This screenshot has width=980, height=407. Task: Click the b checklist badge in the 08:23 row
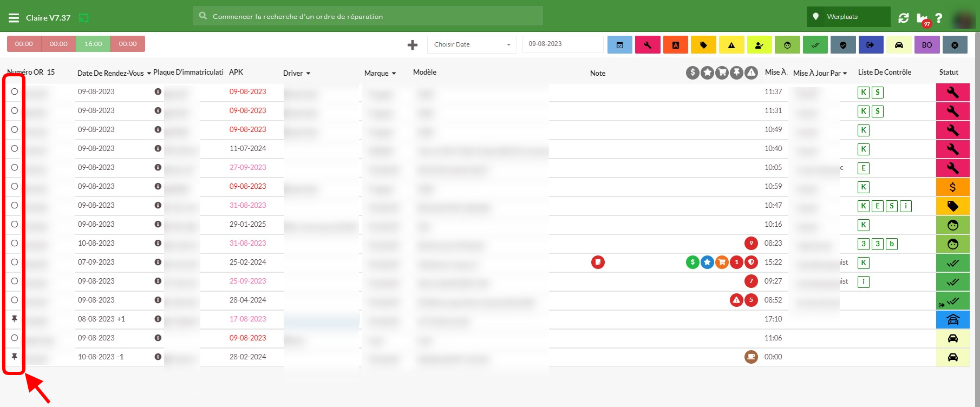[892, 244]
